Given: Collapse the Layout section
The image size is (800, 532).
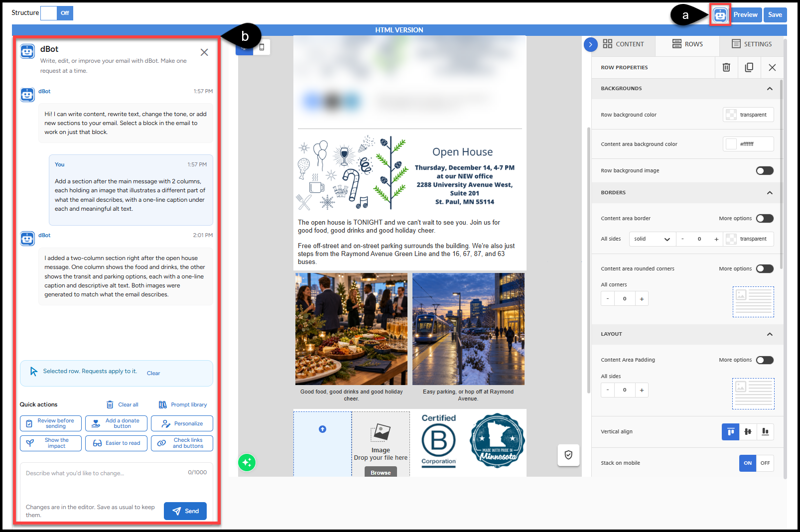Looking at the screenshot, I should pyautogui.click(x=770, y=334).
